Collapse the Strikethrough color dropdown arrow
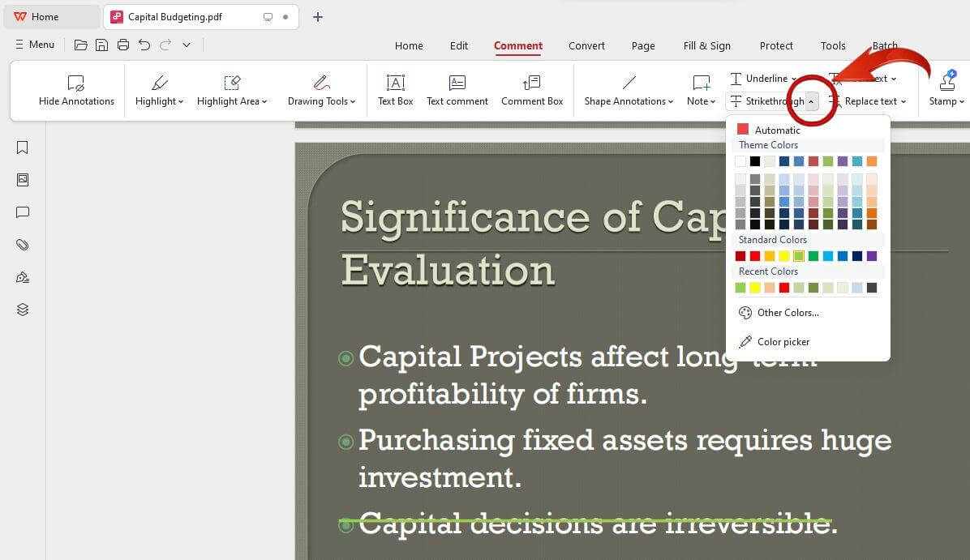 click(812, 101)
